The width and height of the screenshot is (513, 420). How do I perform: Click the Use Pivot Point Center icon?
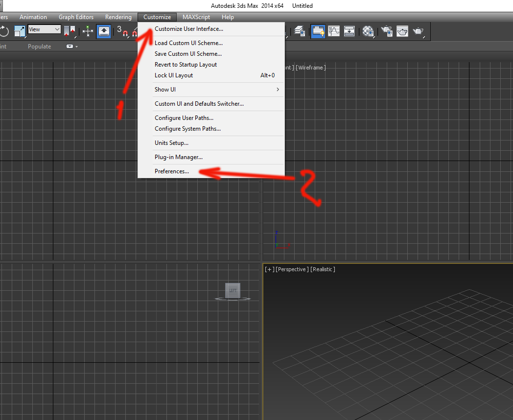click(70, 31)
